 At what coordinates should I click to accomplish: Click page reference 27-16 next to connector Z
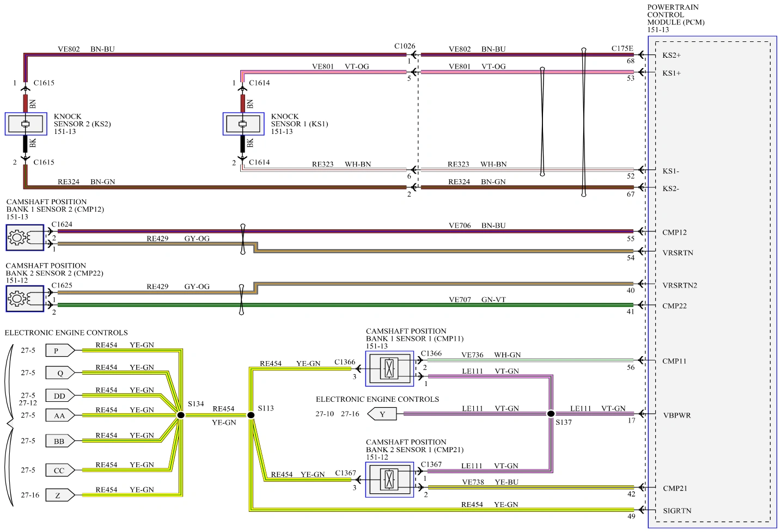tap(30, 496)
